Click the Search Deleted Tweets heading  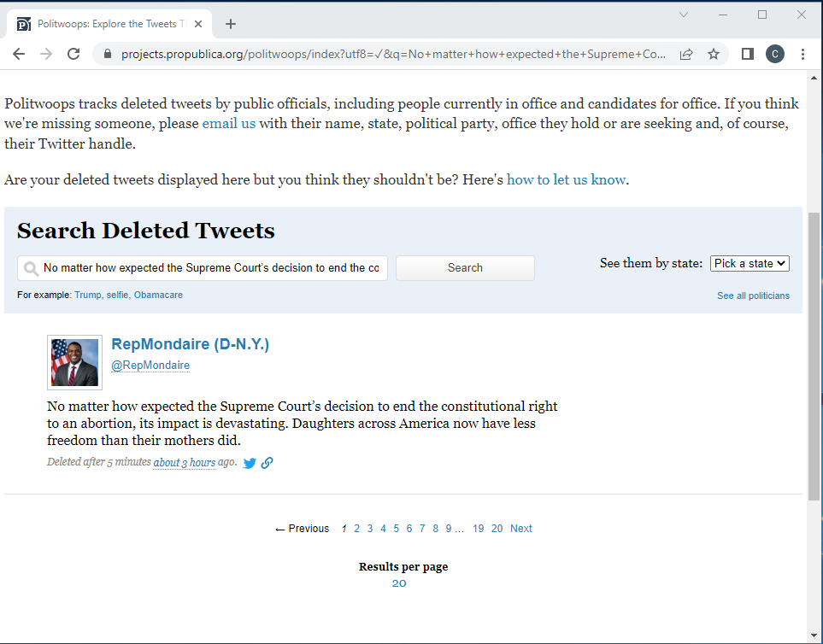[x=146, y=231]
